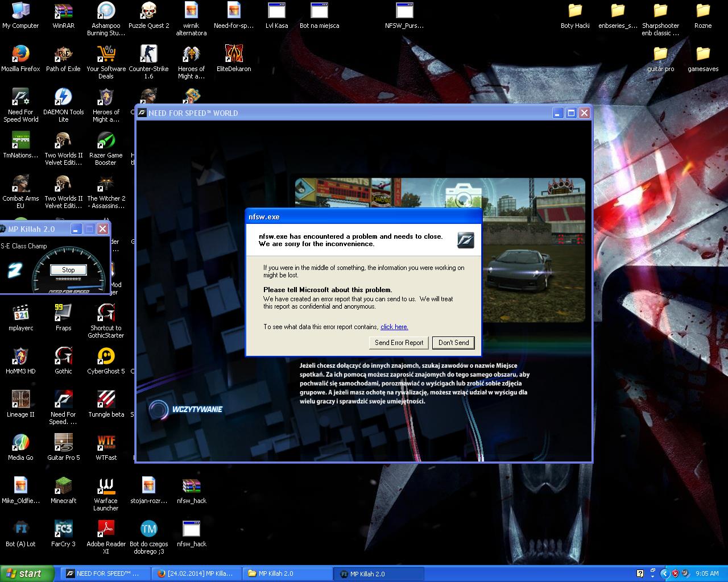The image size is (728, 582).
Task: Open the Fraps desktop shortcut
Action: coord(63,318)
